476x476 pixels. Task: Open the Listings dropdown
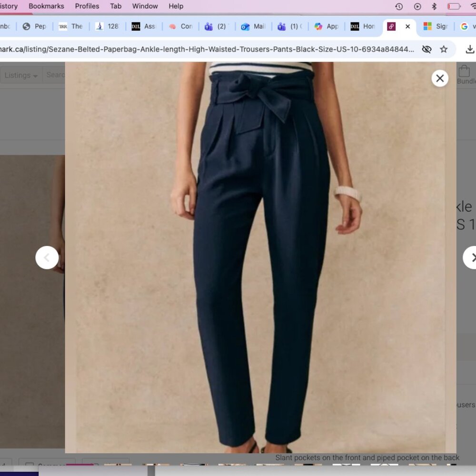click(x=21, y=75)
